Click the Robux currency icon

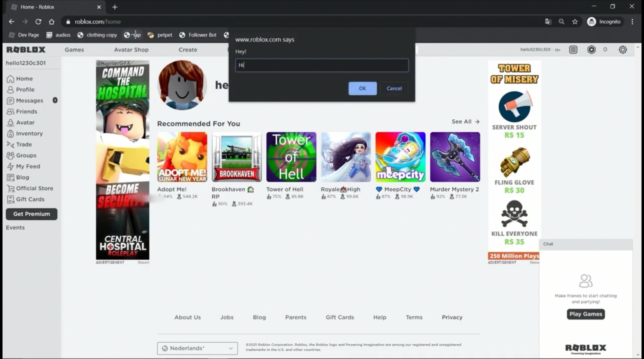pyautogui.click(x=591, y=50)
